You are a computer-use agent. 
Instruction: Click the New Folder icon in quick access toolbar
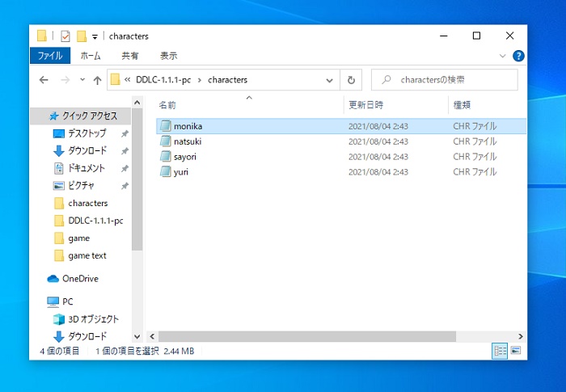(x=82, y=36)
